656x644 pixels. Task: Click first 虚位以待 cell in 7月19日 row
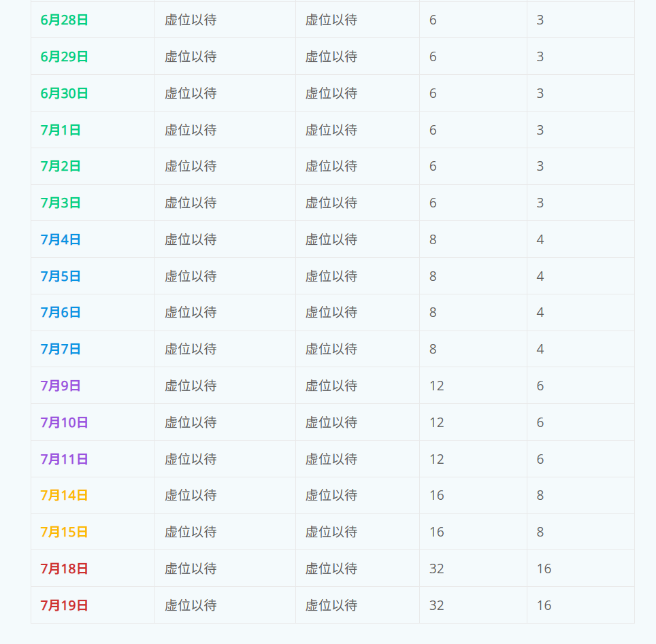pos(191,605)
